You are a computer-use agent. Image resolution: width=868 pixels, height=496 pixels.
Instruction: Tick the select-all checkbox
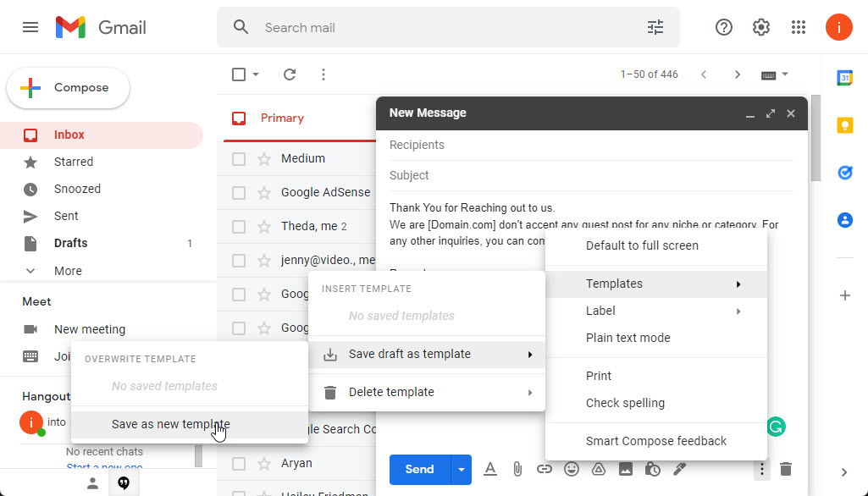point(239,74)
